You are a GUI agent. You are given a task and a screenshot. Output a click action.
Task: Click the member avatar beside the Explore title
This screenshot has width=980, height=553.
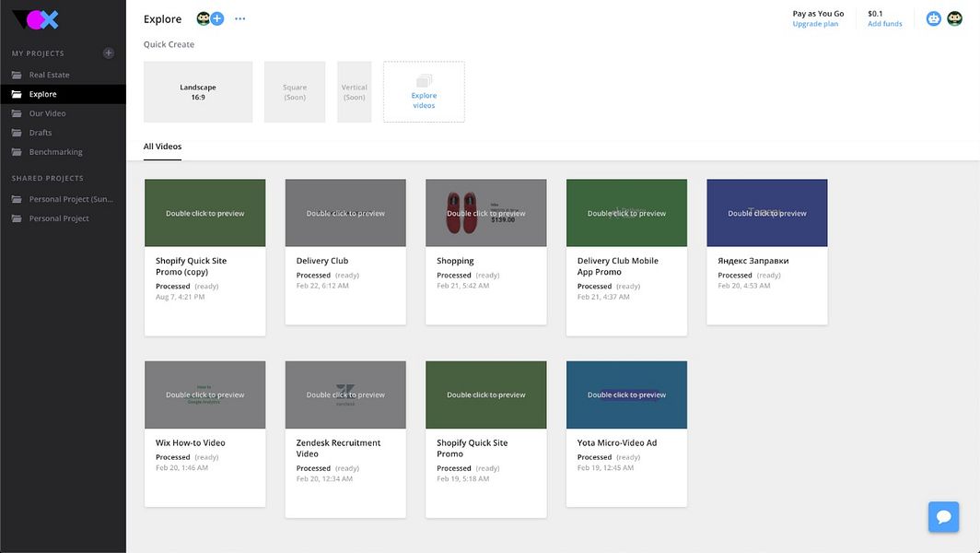[204, 18]
